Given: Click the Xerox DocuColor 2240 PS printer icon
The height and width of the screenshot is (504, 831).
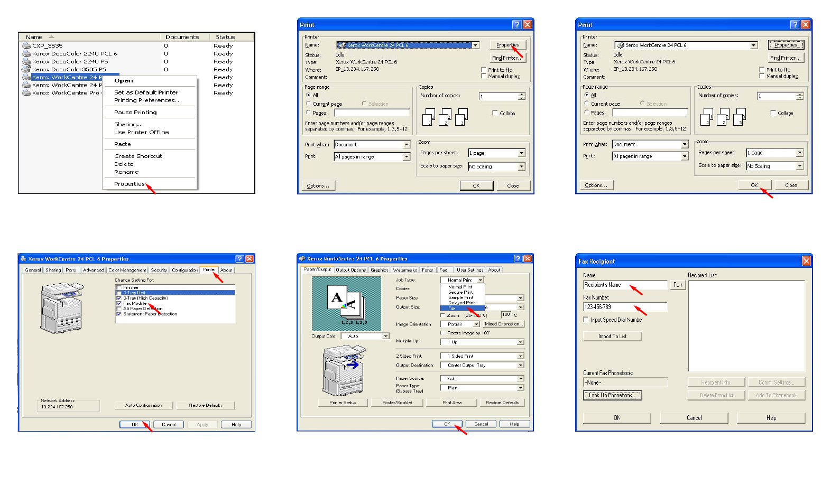Looking at the screenshot, I should [26, 61].
